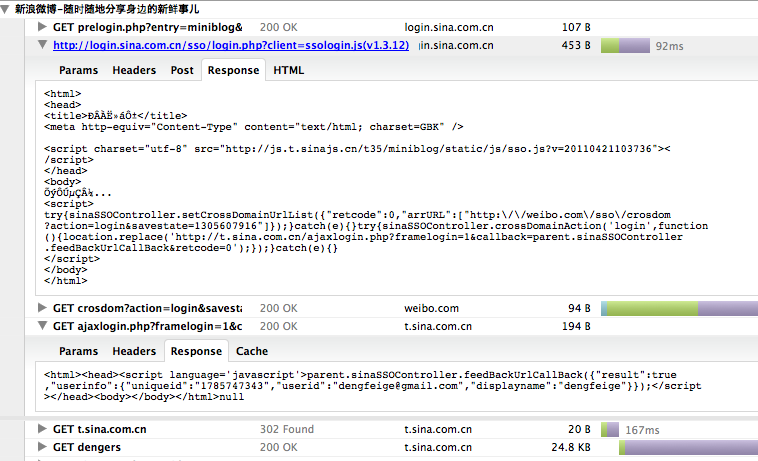Viewport: 758px width, 461px height.
Task: Open Params tab under ajaxlogin.php request
Action: [78, 351]
